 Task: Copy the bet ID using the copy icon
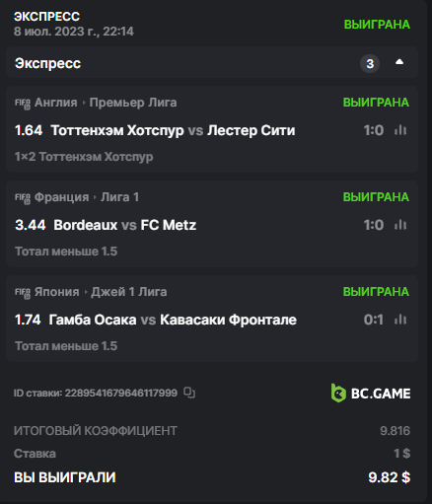pos(189,393)
